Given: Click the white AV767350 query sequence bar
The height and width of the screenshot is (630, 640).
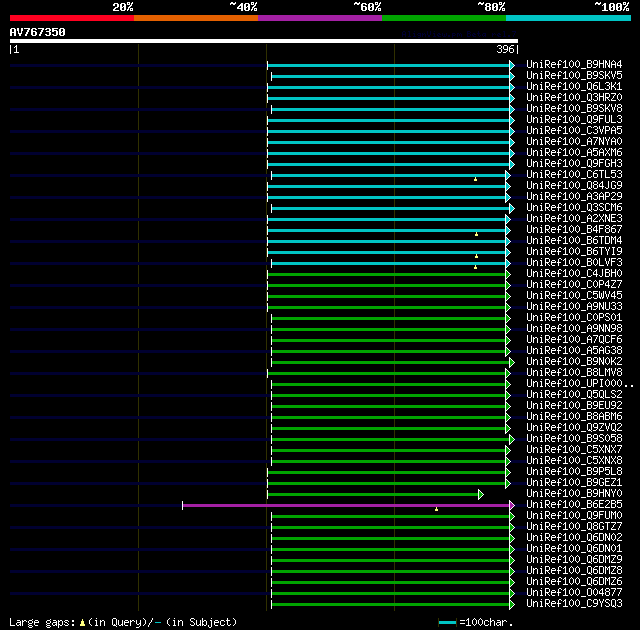Looking at the screenshot, I should click(264, 41).
